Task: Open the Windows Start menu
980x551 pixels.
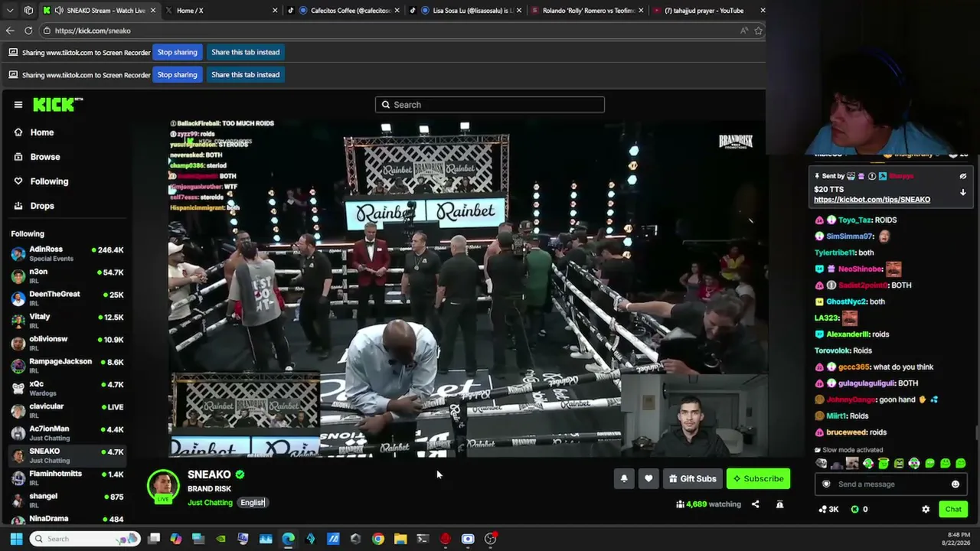Action: [16, 539]
